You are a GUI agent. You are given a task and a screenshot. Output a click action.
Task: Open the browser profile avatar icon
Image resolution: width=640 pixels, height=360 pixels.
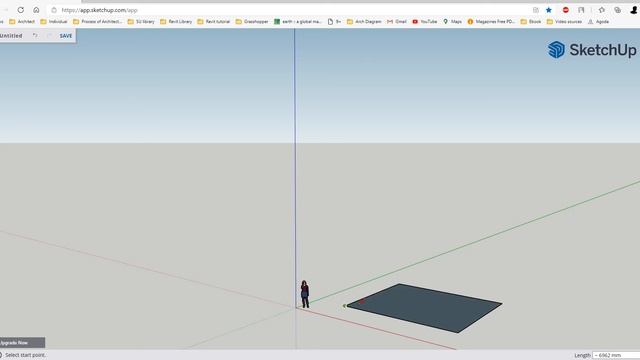tap(634, 10)
